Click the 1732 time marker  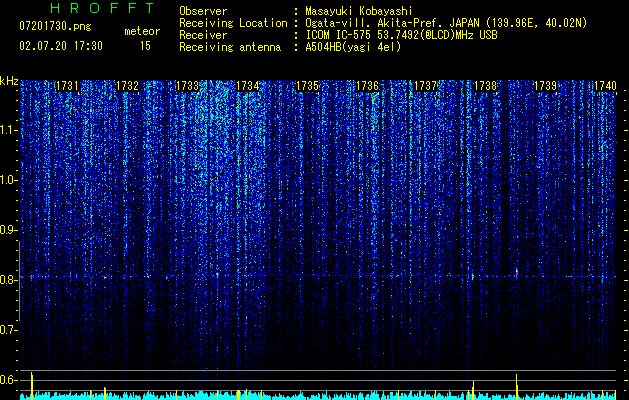pyautogui.click(x=127, y=85)
